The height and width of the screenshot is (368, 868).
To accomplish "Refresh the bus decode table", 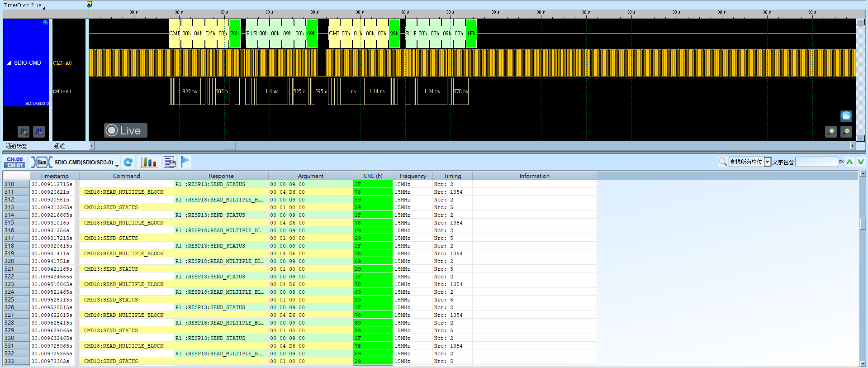I will (x=128, y=162).
